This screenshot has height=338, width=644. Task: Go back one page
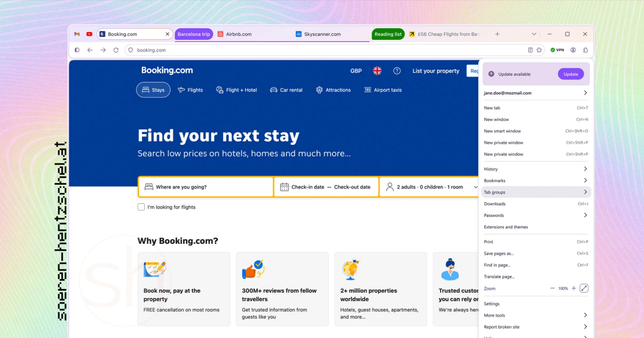coord(90,50)
